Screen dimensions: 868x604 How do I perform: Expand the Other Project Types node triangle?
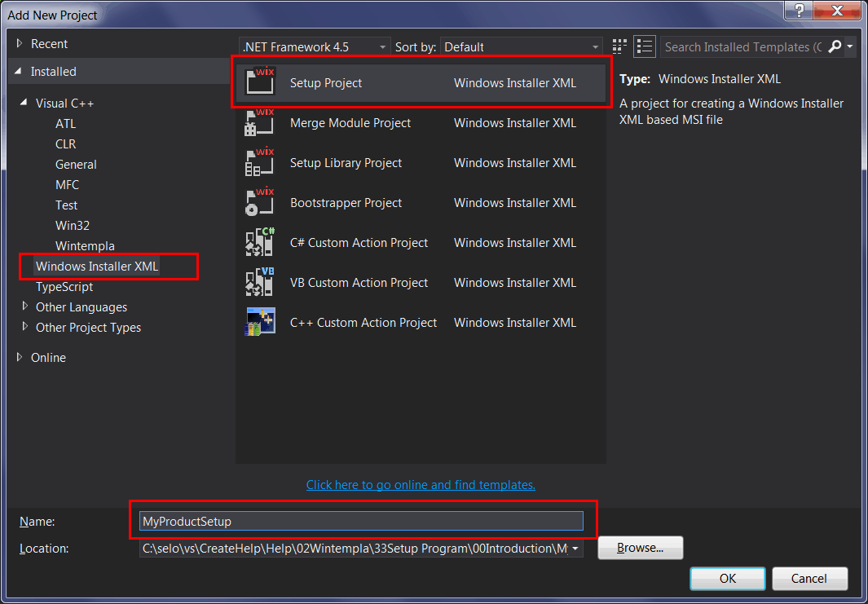click(24, 327)
